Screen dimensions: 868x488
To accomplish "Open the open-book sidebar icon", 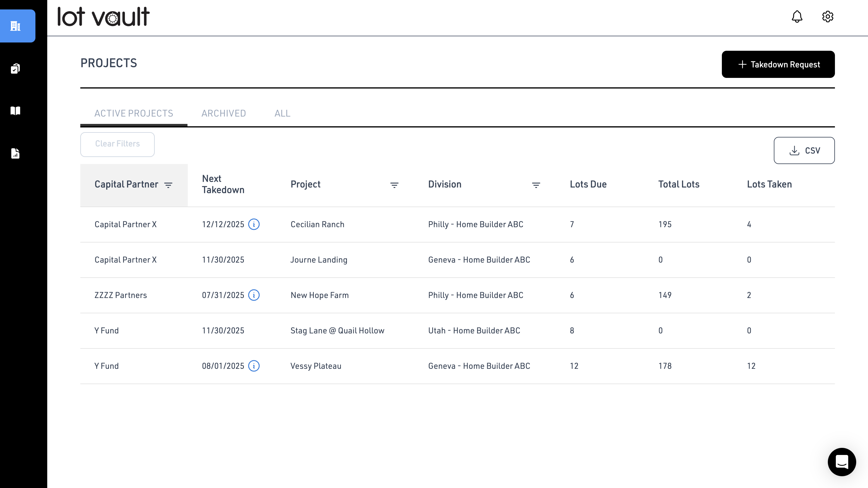I will tap(15, 111).
